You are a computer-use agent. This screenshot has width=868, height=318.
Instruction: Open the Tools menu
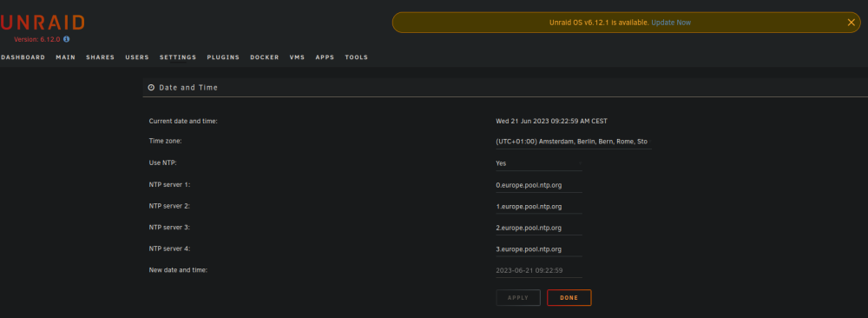tap(357, 57)
